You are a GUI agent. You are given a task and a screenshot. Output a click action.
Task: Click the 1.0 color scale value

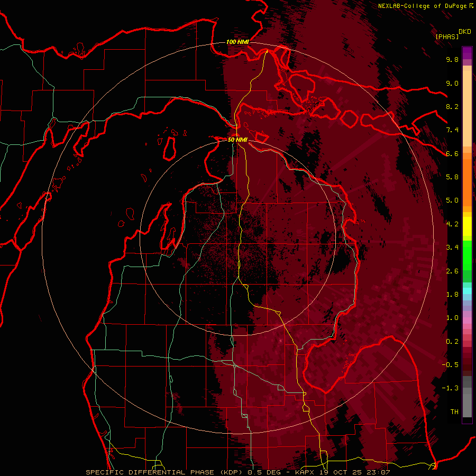pos(452,318)
